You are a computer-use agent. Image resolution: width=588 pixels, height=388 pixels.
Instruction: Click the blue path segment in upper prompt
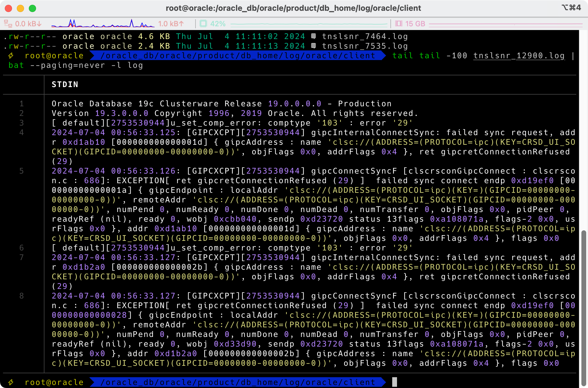[x=237, y=56]
